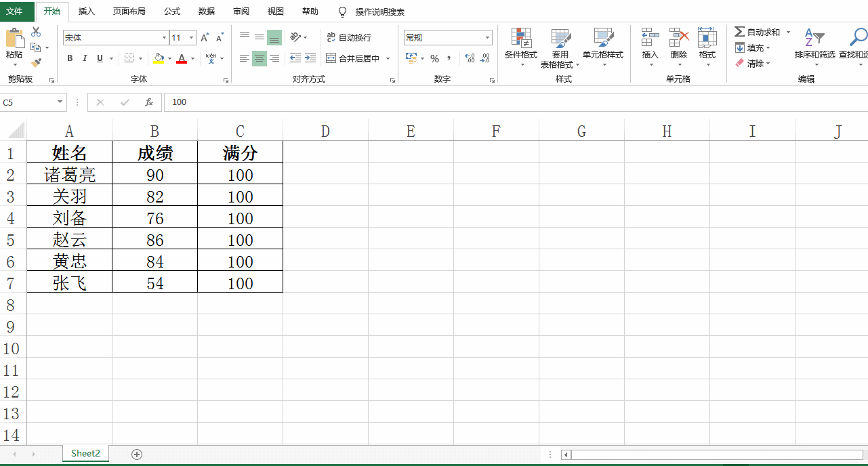Image resolution: width=868 pixels, height=466 pixels.
Task: Click the format painter icon
Action: pyautogui.click(x=35, y=62)
